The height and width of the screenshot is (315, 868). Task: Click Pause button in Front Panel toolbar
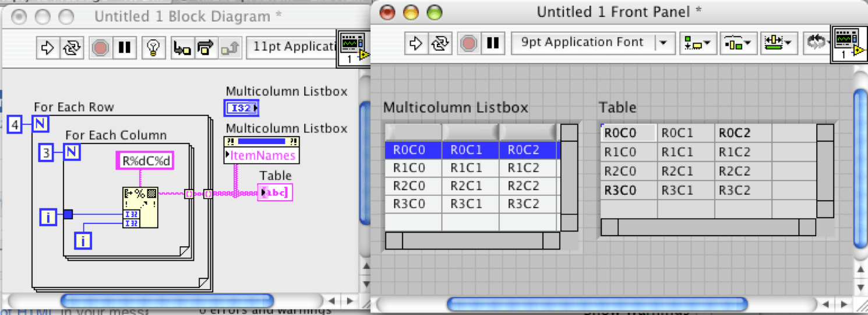click(x=493, y=43)
